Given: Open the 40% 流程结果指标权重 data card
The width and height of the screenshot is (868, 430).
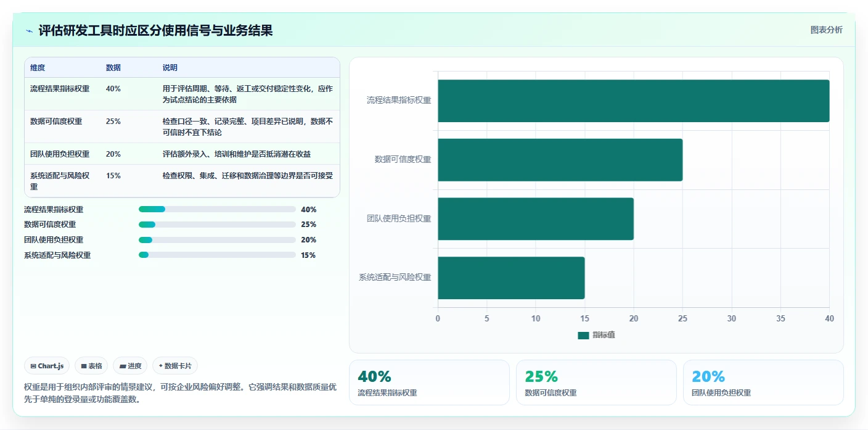Looking at the screenshot, I should [429, 382].
